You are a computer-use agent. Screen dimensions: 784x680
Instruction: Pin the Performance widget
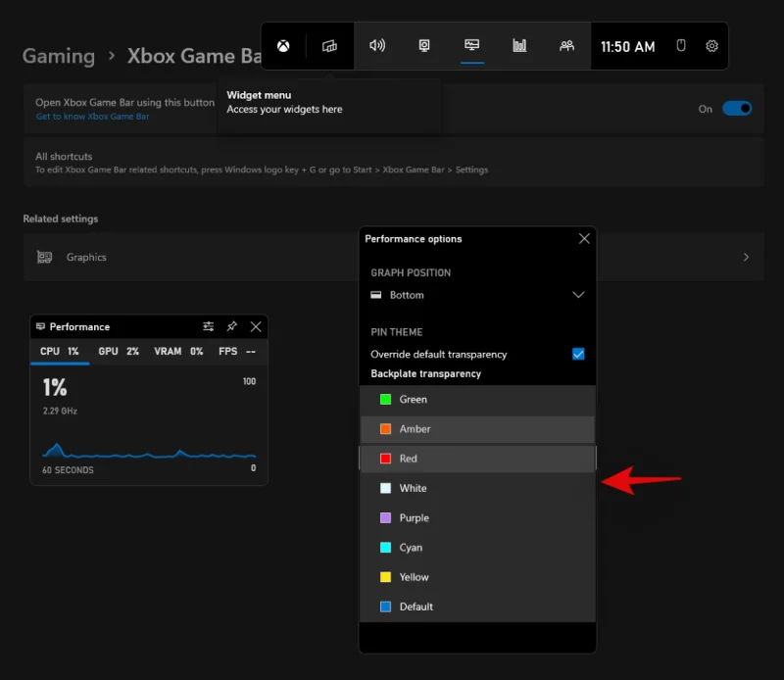click(231, 326)
